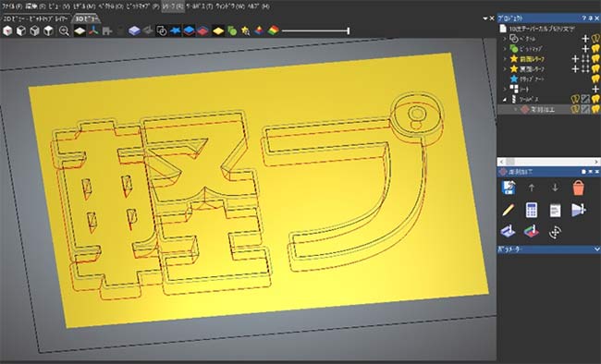The image size is (601, 364).
Task: Click the save toolpath floppy disk icon
Action: coord(509,188)
